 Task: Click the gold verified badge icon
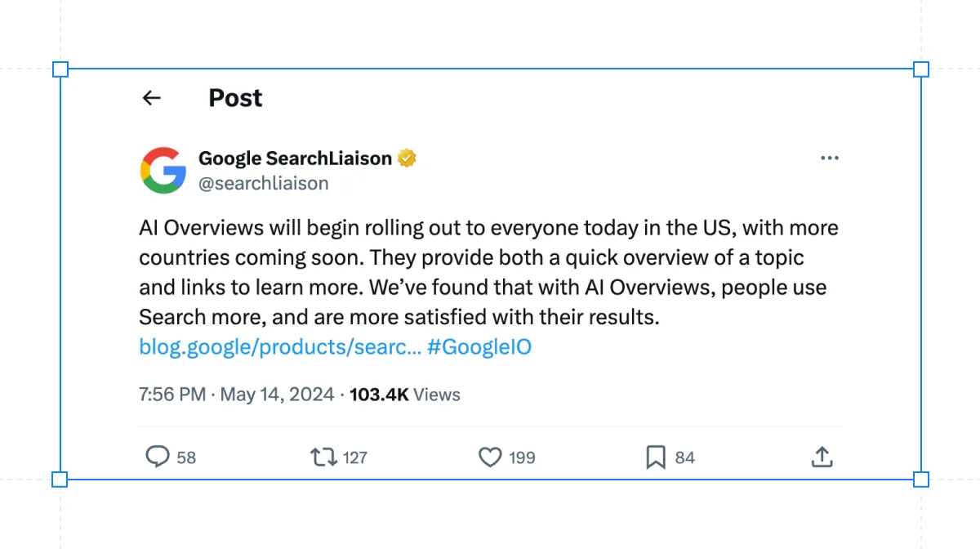click(407, 158)
